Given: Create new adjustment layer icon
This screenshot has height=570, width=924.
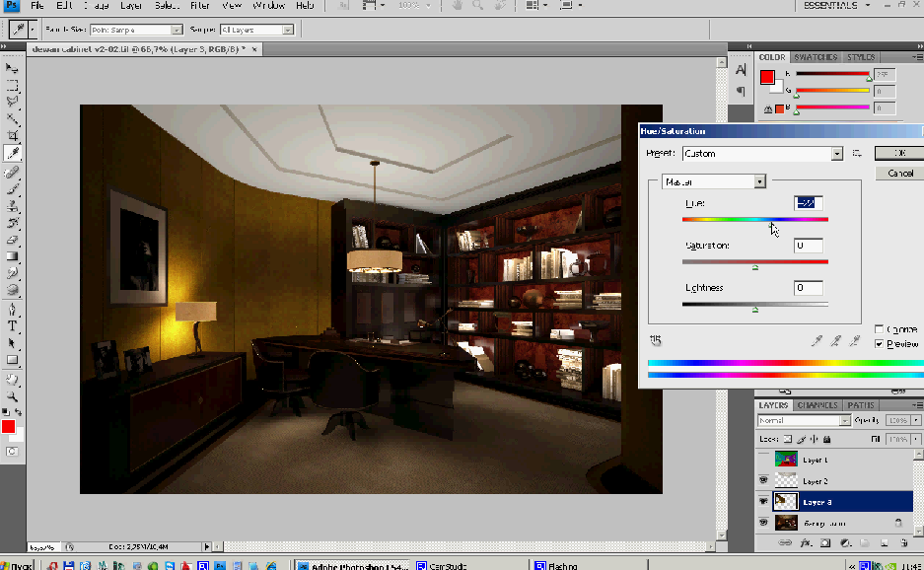Looking at the screenshot, I should click(x=845, y=543).
